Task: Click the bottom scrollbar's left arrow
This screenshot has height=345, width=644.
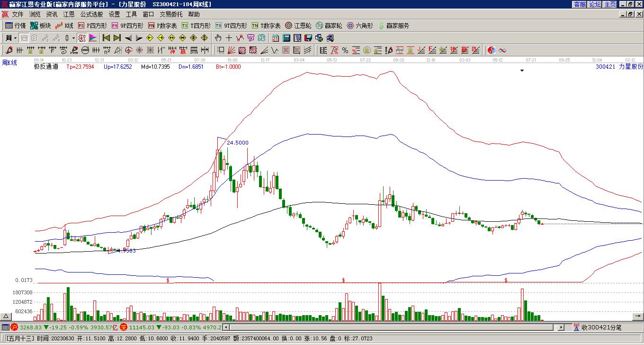Action: tap(226, 327)
